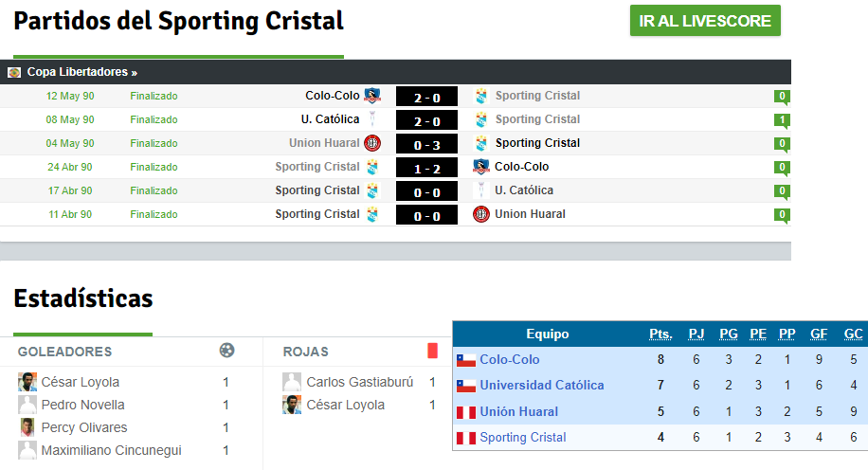Click the red card icon beside ROJAS

[433, 351]
